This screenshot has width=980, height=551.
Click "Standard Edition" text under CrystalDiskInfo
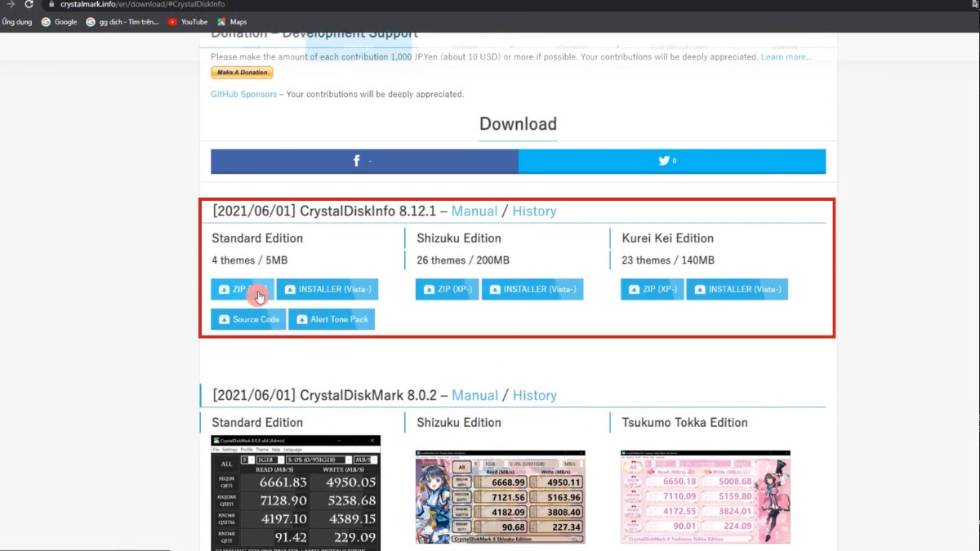257,238
